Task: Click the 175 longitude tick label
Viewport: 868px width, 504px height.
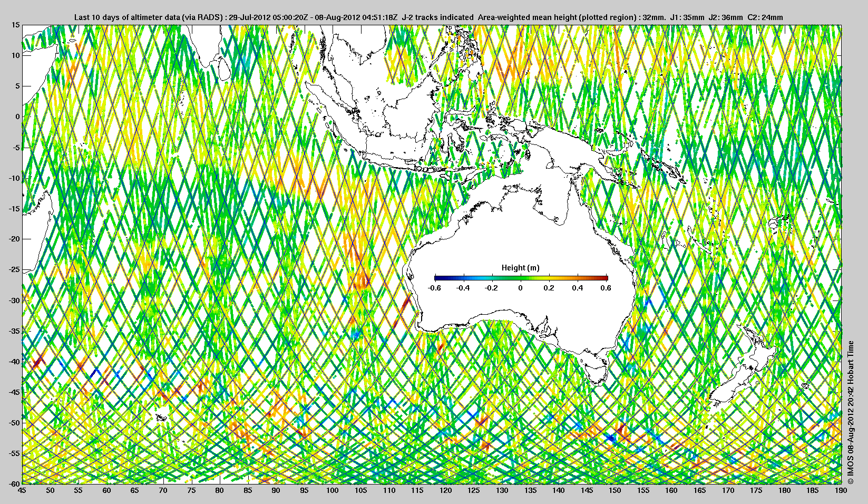Action: coord(756,490)
